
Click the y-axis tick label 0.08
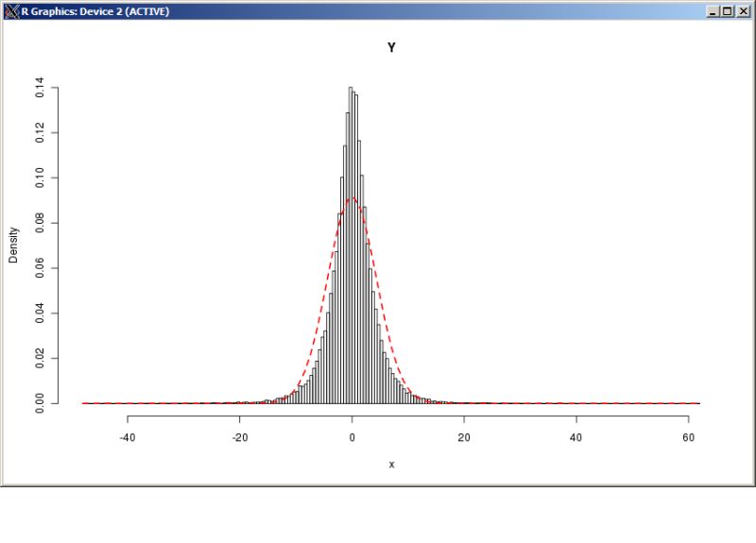tap(40, 223)
